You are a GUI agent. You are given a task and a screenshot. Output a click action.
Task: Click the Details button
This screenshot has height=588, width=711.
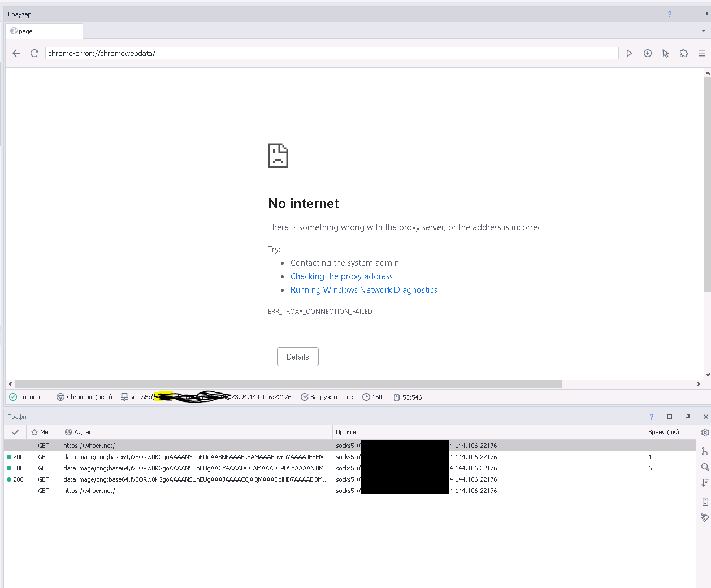298,357
